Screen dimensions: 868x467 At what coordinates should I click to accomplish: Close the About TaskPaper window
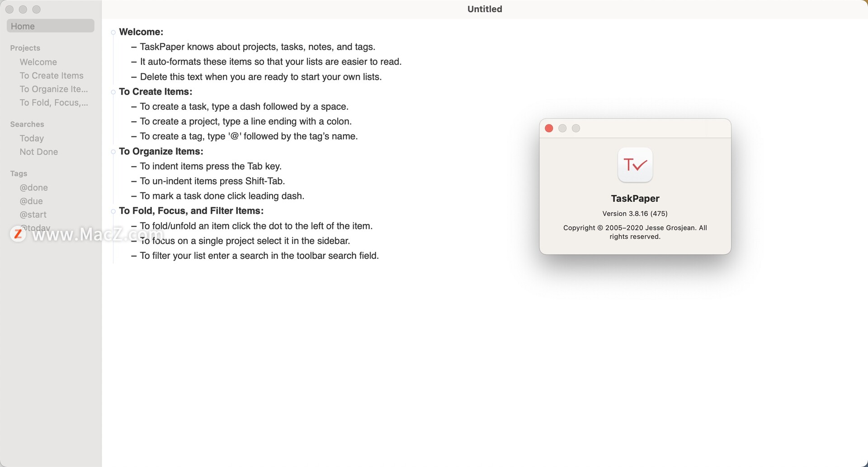point(549,129)
